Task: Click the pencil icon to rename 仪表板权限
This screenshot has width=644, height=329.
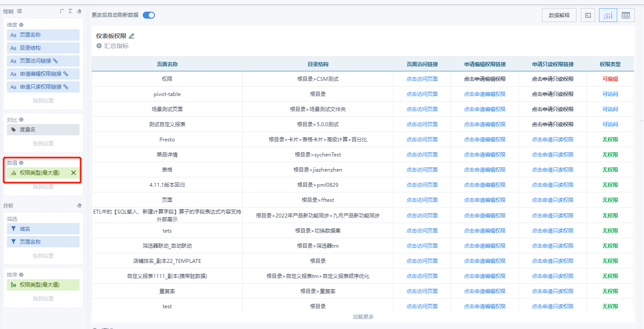Action: [x=131, y=36]
